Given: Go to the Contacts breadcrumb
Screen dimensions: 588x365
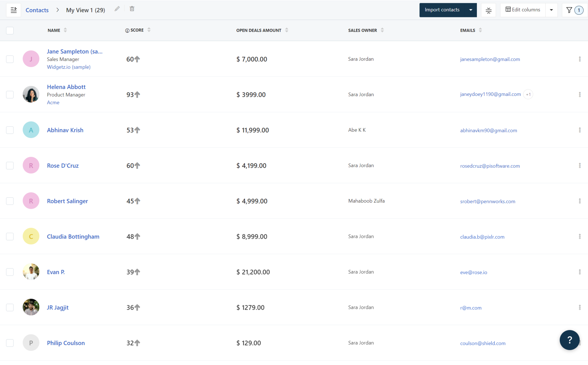Looking at the screenshot, I should click(37, 10).
